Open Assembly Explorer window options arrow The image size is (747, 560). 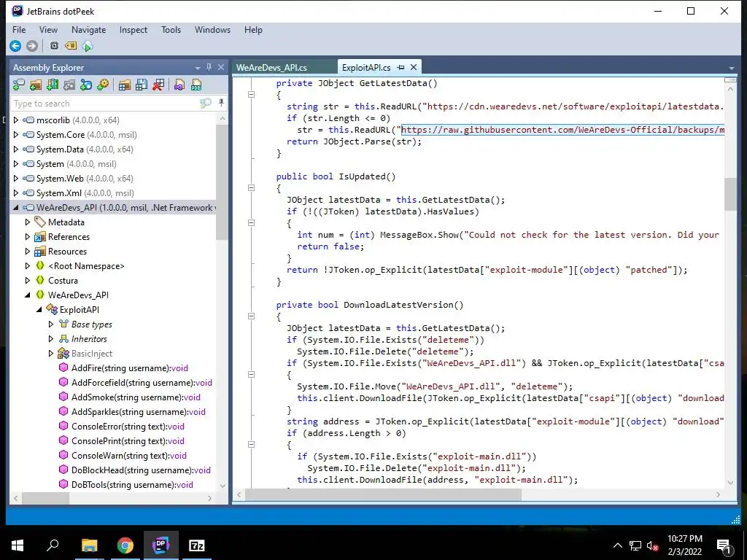point(197,68)
